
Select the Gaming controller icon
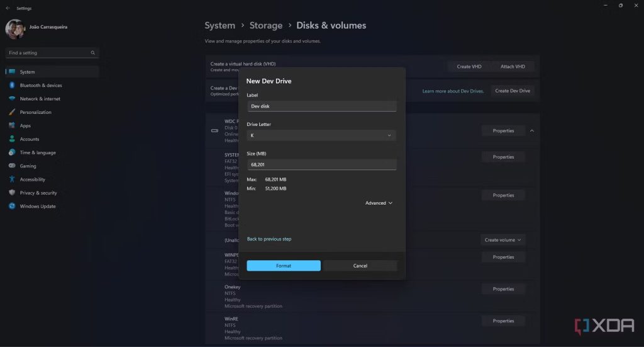tap(13, 166)
